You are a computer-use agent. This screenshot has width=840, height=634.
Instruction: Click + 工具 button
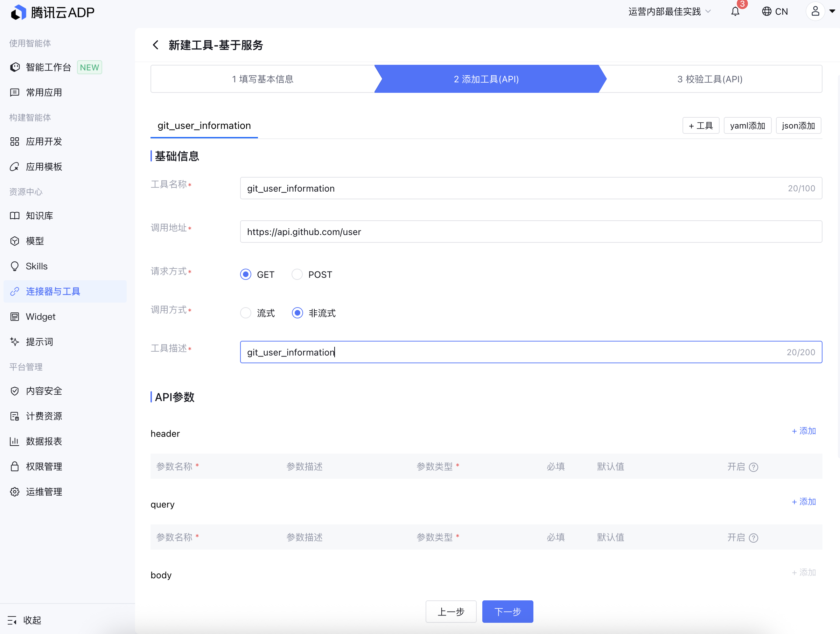[x=701, y=126]
